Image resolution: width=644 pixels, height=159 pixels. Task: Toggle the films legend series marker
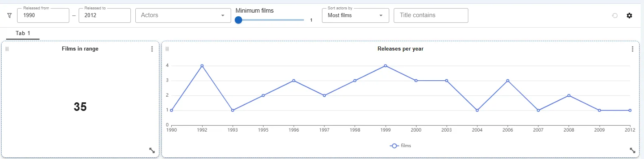click(x=394, y=146)
